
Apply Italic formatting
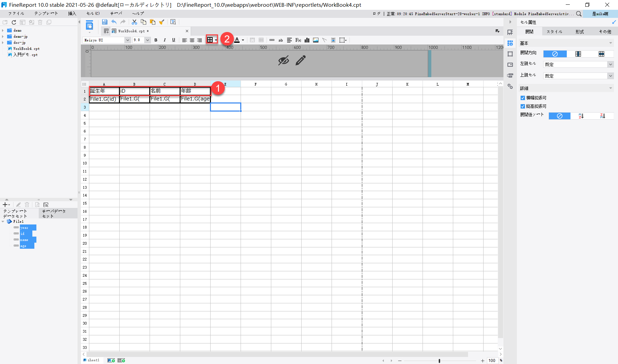pyautogui.click(x=164, y=40)
